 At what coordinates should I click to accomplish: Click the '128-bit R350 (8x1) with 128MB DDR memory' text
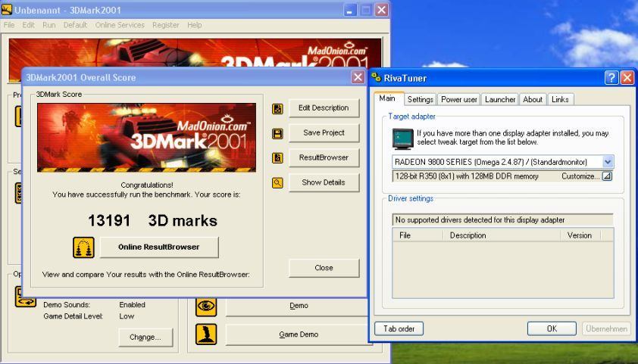[x=467, y=176]
